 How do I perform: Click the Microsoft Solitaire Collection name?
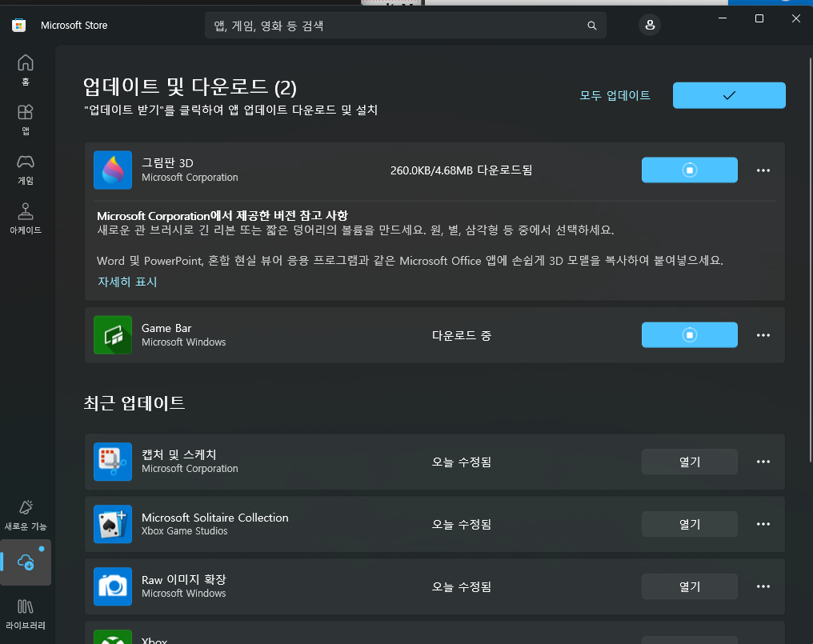click(x=215, y=518)
